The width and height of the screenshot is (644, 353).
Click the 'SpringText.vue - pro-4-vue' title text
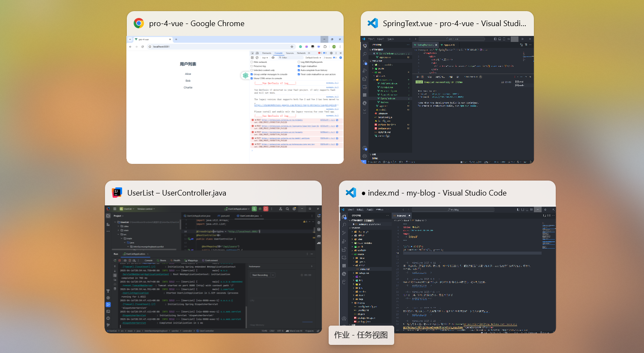tap(455, 24)
